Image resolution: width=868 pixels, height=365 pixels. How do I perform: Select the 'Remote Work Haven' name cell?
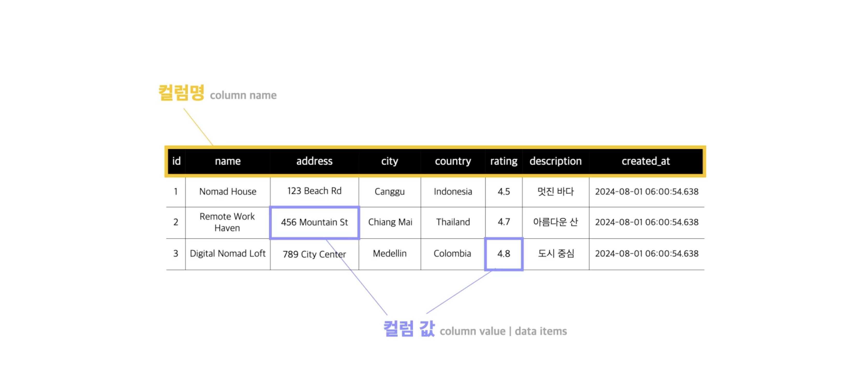[228, 222]
